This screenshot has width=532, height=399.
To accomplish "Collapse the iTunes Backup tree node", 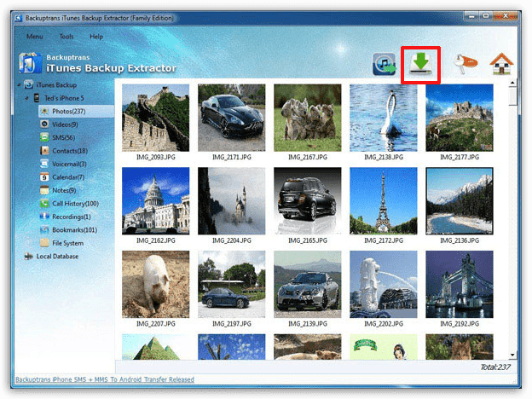I will pos(19,84).
